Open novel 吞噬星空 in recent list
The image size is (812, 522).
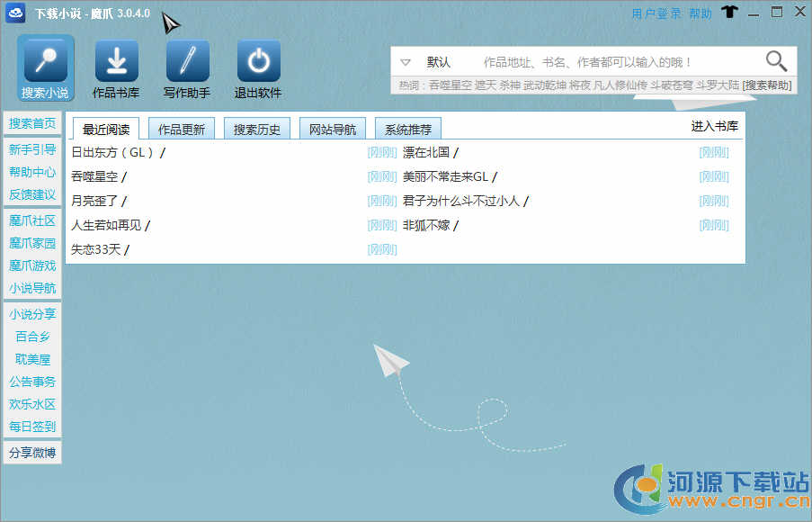pyautogui.click(x=94, y=176)
